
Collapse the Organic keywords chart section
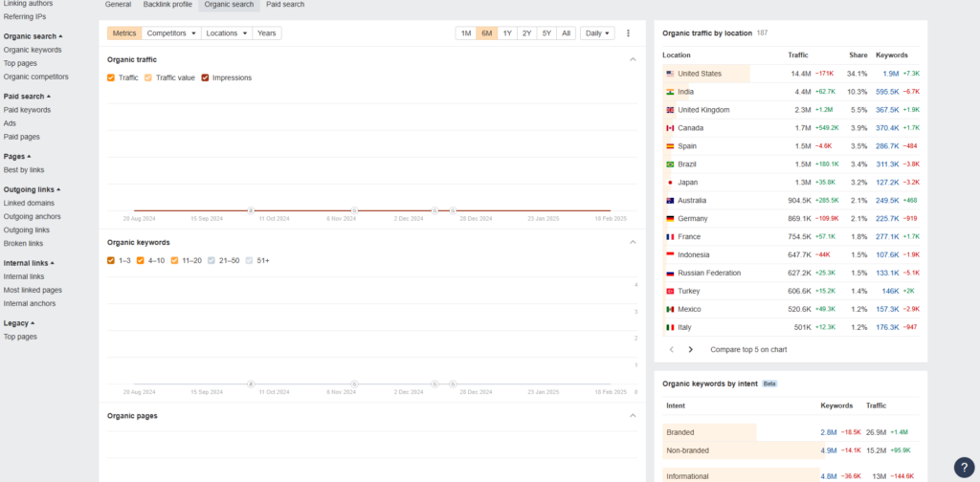[x=633, y=242]
